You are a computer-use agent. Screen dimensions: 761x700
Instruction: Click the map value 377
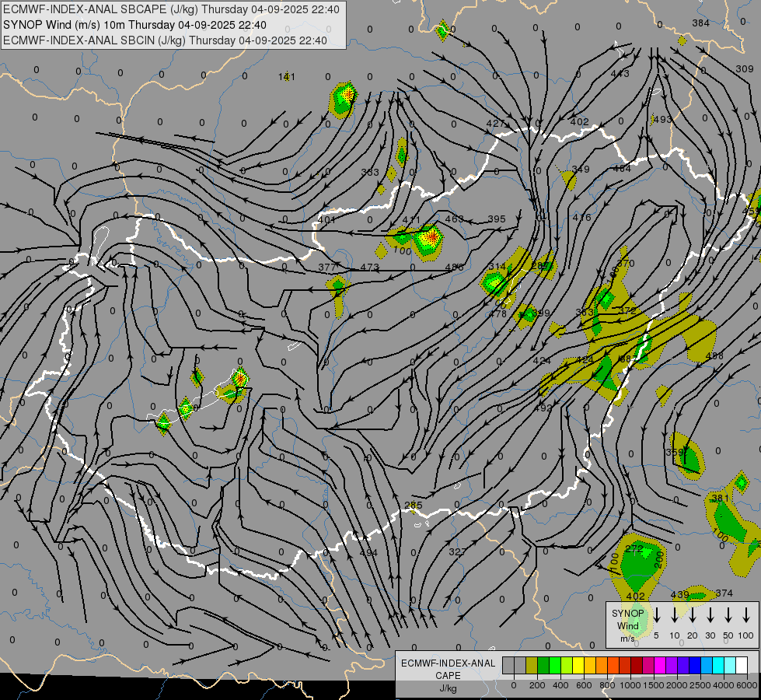click(327, 268)
